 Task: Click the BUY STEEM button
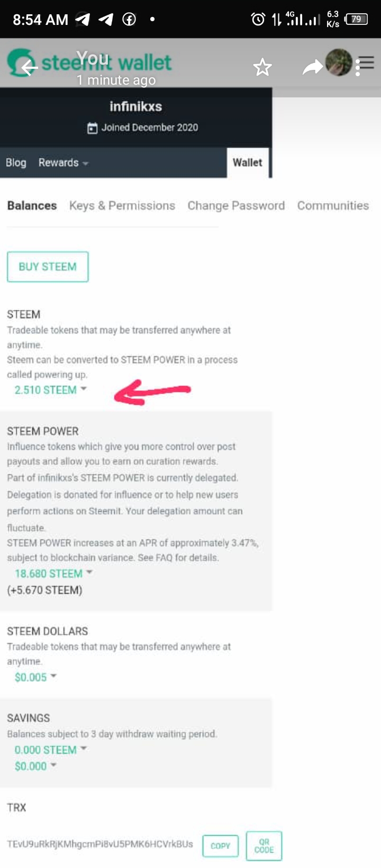[x=48, y=267]
